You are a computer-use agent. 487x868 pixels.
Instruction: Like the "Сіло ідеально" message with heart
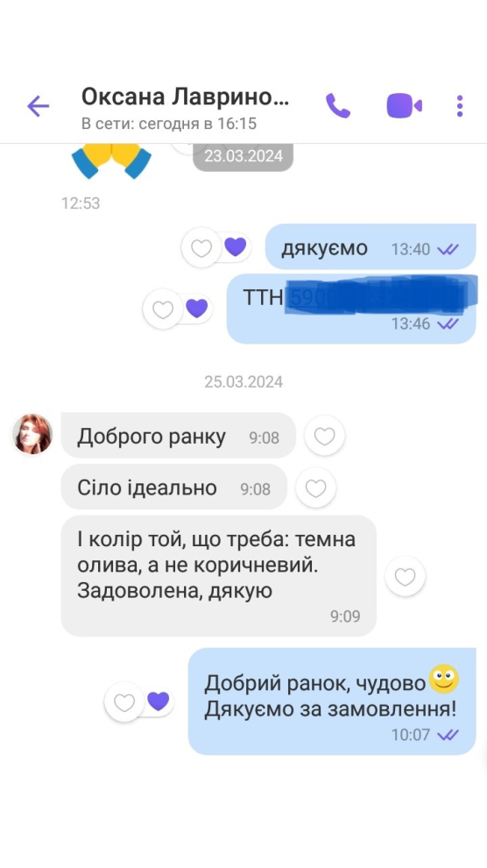(x=315, y=487)
